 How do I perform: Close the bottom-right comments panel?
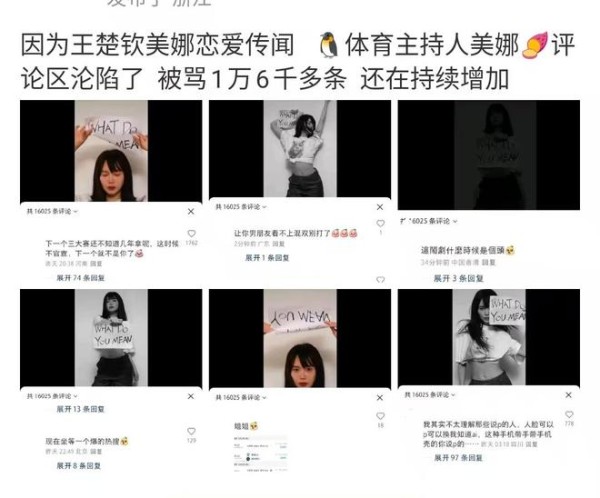[569, 395]
